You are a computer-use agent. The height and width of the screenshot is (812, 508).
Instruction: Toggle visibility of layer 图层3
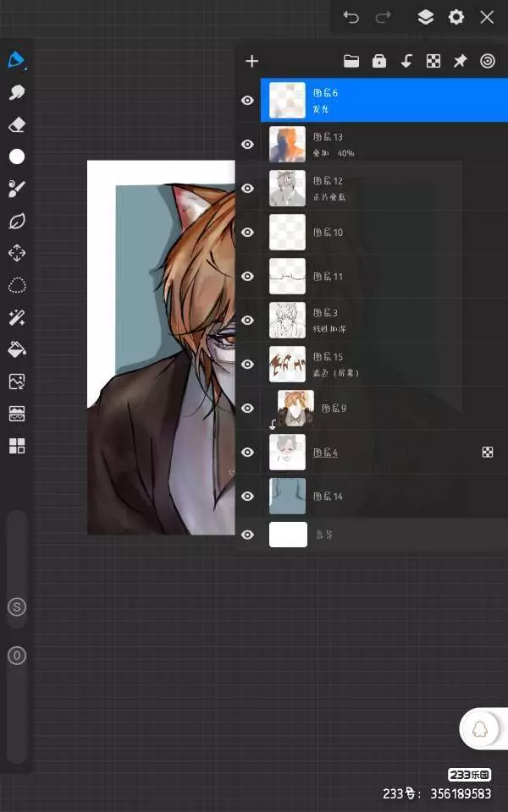click(x=247, y=321)
